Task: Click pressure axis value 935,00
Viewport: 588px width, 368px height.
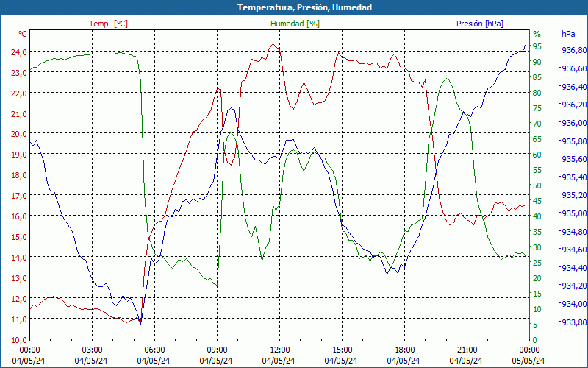Action: [x=574, y=213]
